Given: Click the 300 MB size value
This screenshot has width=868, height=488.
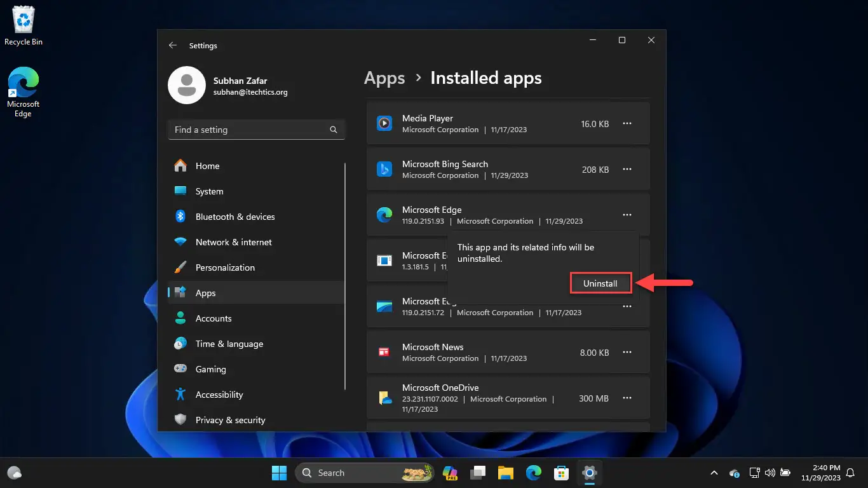Looking at the screenshot, I should pyautogui.click(x=593, y=398).
